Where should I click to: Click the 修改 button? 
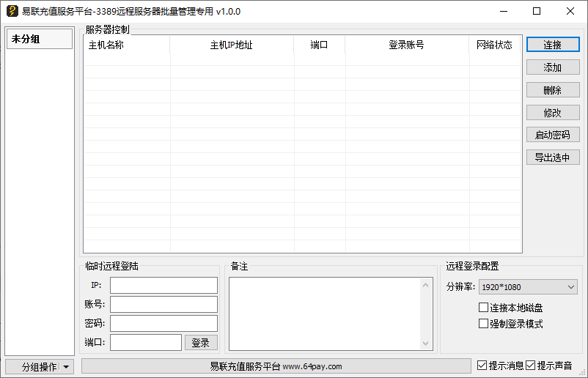pyautogui.click(x=553, y=112)
